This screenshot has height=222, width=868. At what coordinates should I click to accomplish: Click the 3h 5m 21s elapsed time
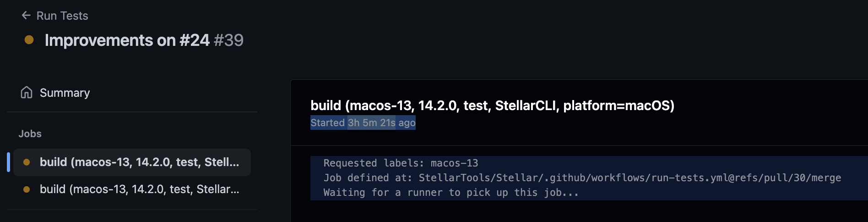click(371, 123)
